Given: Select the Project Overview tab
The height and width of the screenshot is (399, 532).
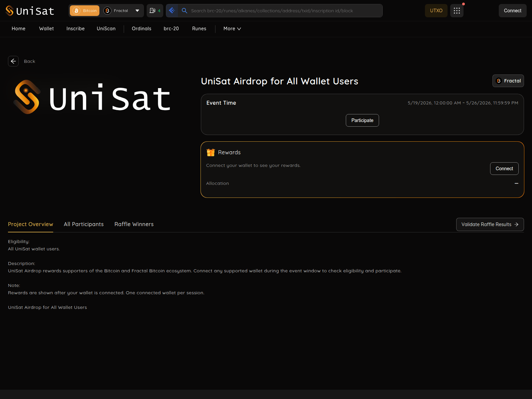Looking at the screenshot, I should coord(31,224).
